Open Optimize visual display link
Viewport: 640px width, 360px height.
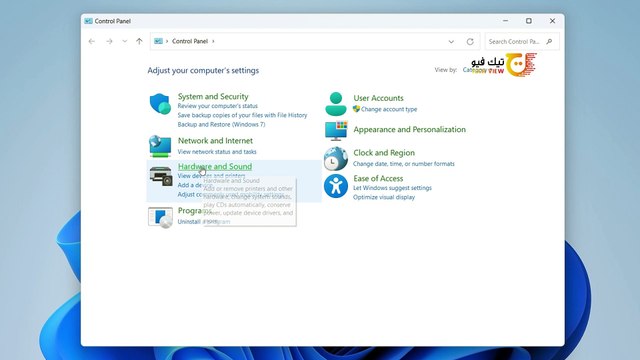coord(384,197)
